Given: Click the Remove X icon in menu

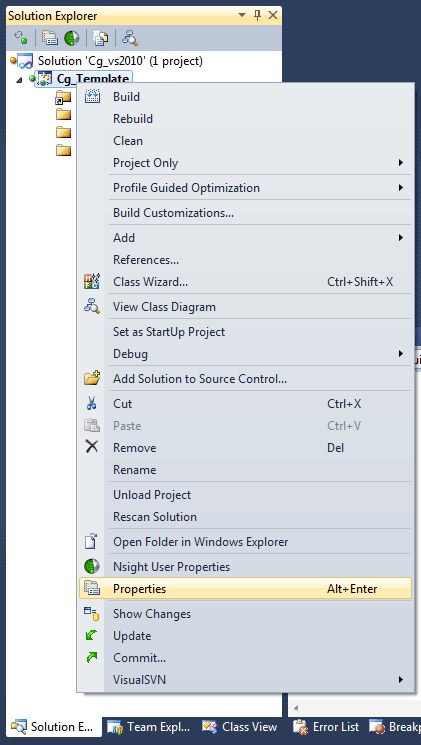Looking at the screenshot, I should click(x=92, y=447).
